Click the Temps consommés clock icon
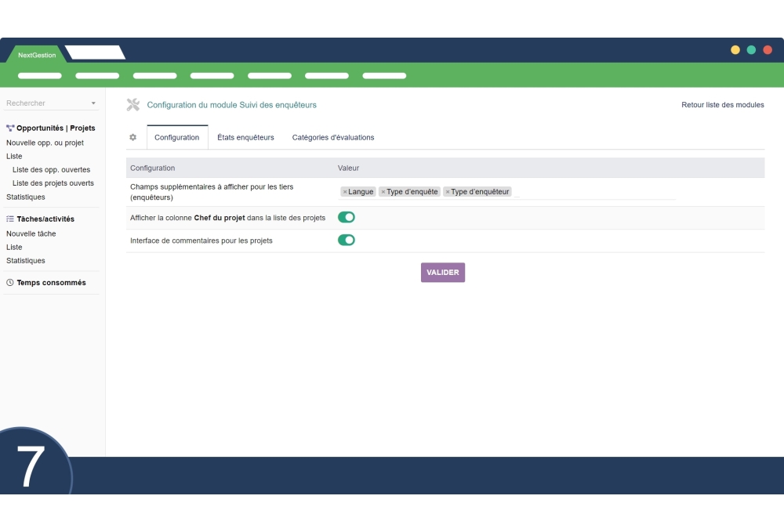This screenshot has height=532, width=784. 10,283
